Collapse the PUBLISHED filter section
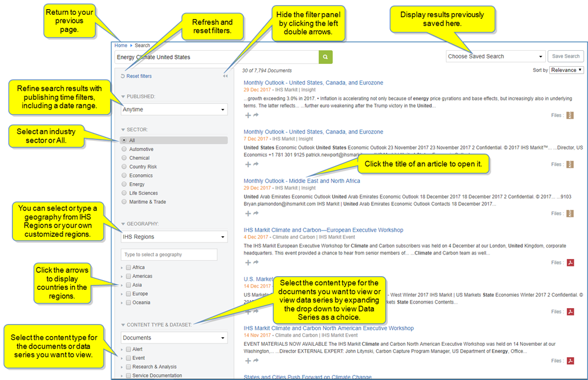Viewport: 588px width, 380px height. [x=123, y=97]
